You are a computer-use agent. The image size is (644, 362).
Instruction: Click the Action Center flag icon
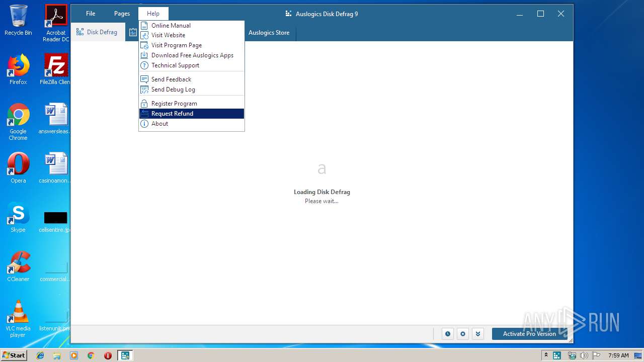pyautogui.click(x=596, y=355)
